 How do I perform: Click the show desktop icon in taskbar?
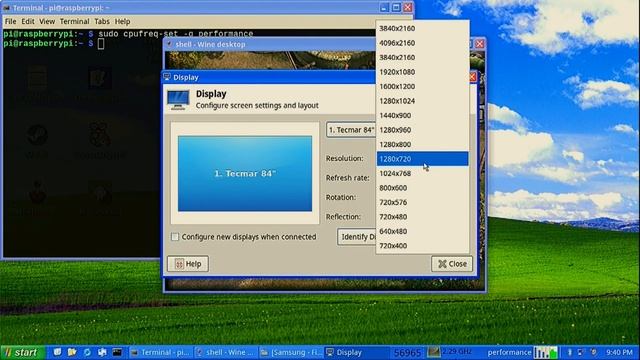[57, 352]
